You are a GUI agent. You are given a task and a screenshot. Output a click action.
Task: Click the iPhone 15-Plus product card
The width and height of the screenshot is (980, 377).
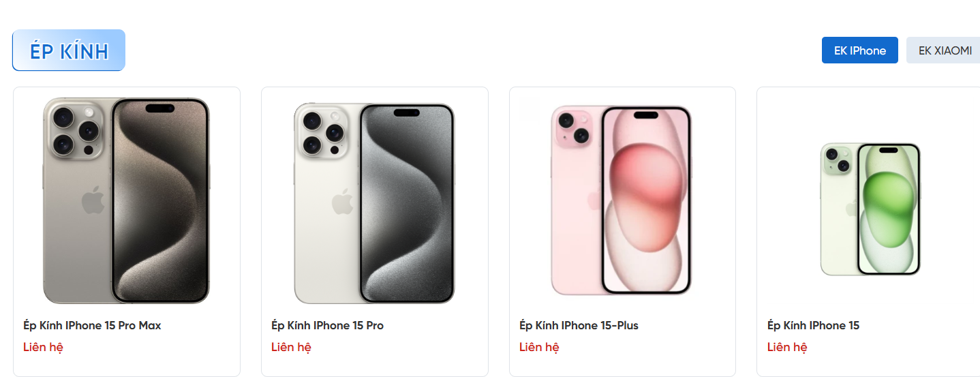point(622,232)
